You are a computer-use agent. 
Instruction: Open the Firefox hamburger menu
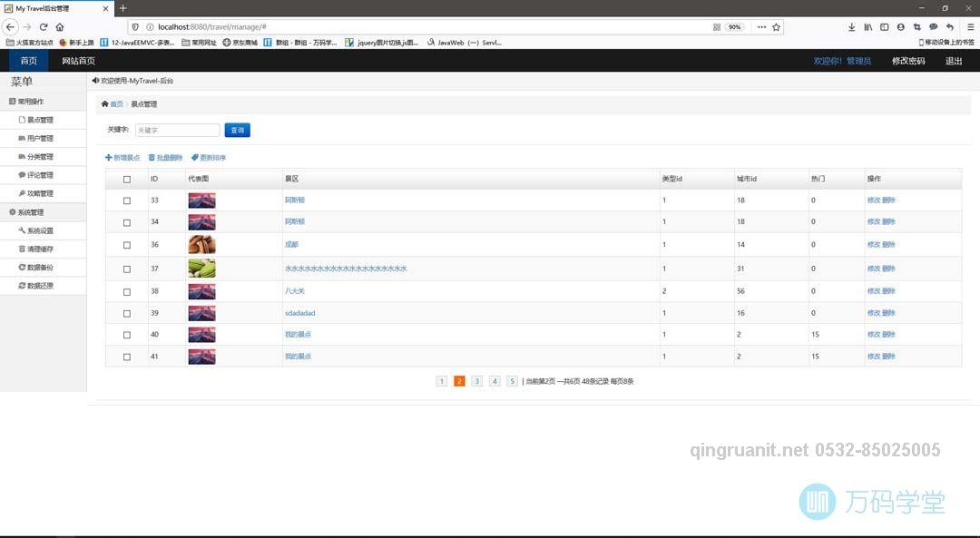coord(970,27)
